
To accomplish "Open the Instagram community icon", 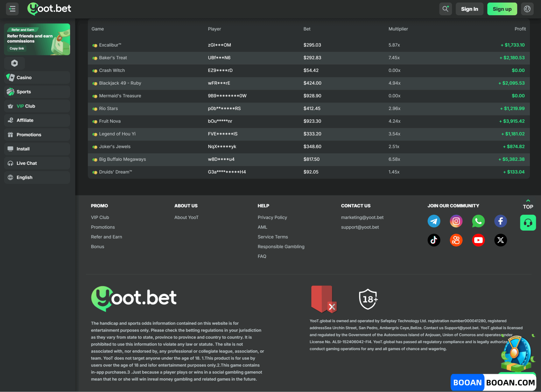I will pos(456,221).
